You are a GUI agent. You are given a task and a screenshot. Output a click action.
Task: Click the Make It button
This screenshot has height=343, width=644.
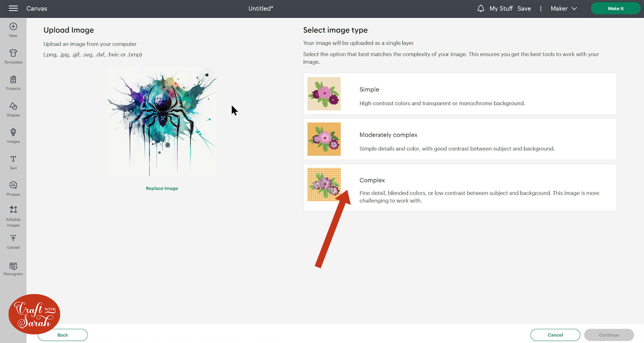[x=616, y=9]
